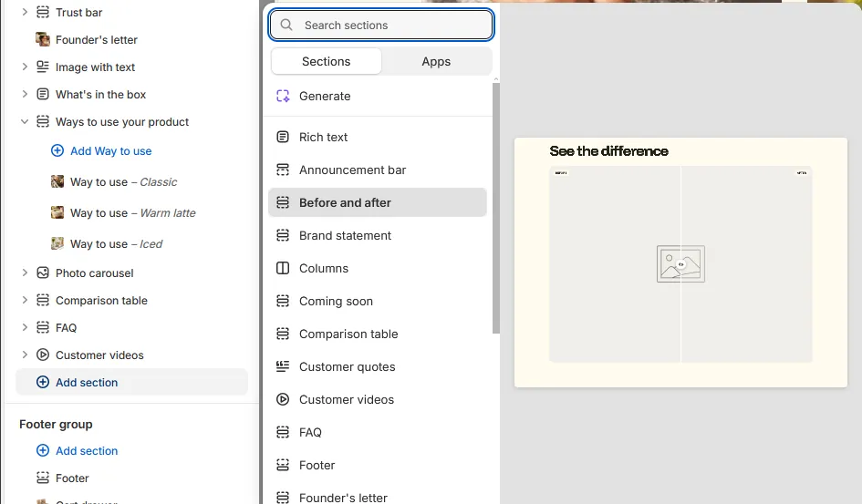Click the plus icon of highlighted Add section
The height and width of the screenshot is (504, 862).
point(42,382)
